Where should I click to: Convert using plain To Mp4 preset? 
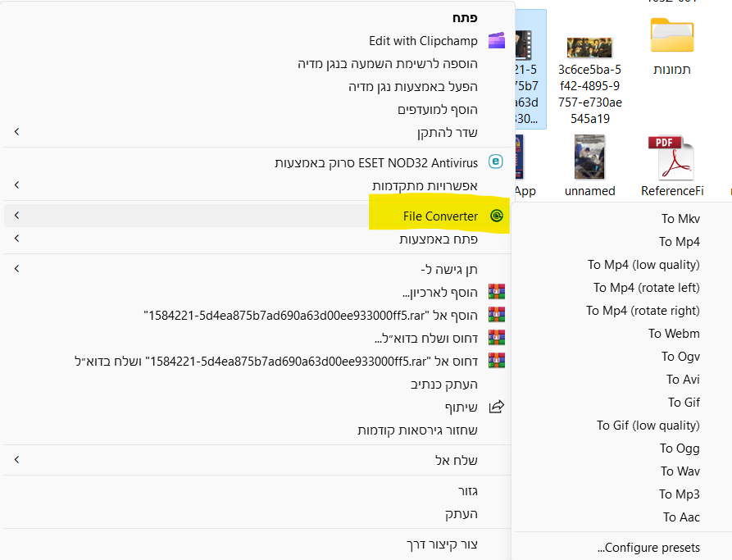click(680, 242)
